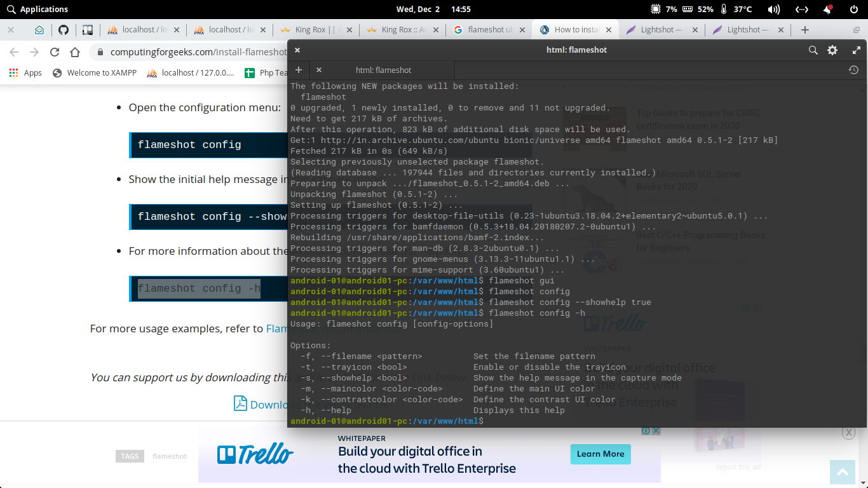868x488 pixels.
Task: Go forward in browser history
Action: 34,52
